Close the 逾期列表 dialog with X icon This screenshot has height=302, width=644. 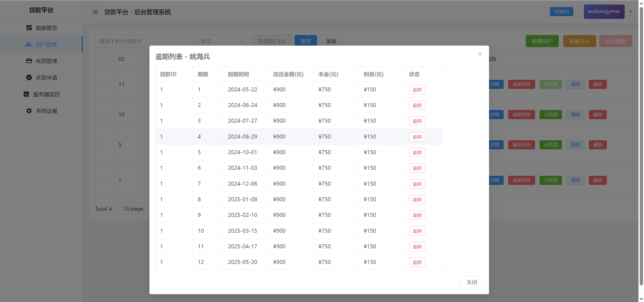coord(480,54)
